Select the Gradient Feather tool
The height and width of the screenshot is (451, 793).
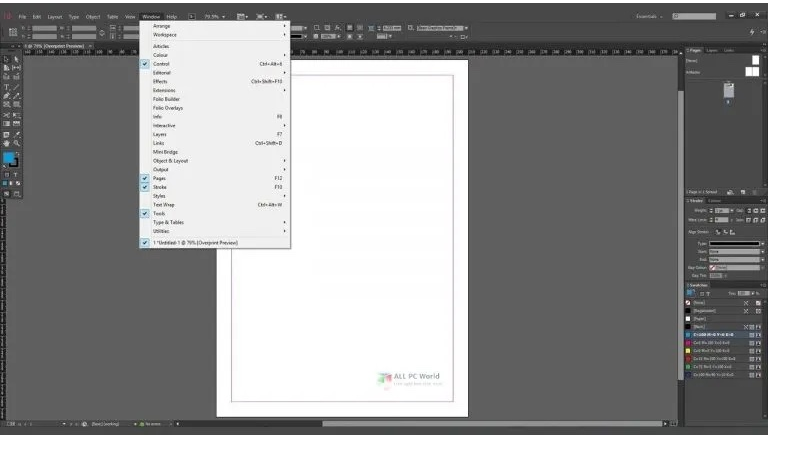(x=17, y=123)
